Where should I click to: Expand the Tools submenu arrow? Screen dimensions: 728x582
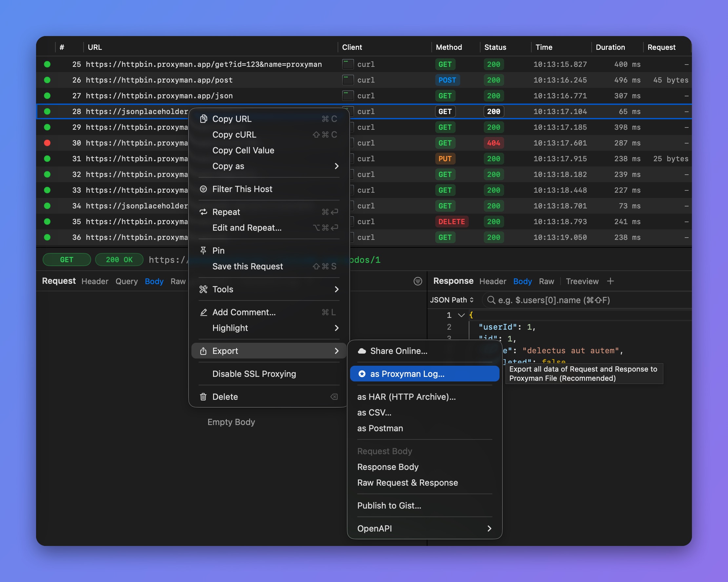(x=336, y=289)
